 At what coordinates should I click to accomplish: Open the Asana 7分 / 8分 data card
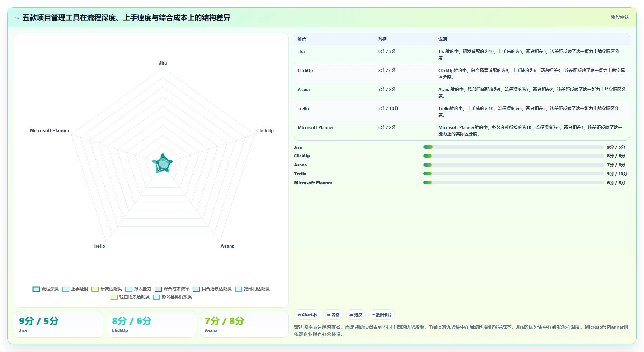(x=244, y=324)
